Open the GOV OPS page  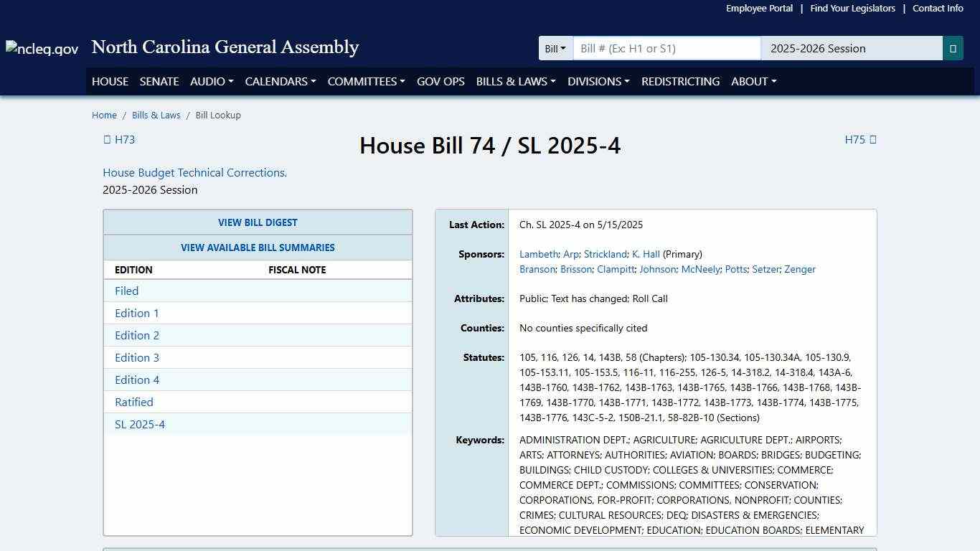pyautogui.click(x=440, y=81)
